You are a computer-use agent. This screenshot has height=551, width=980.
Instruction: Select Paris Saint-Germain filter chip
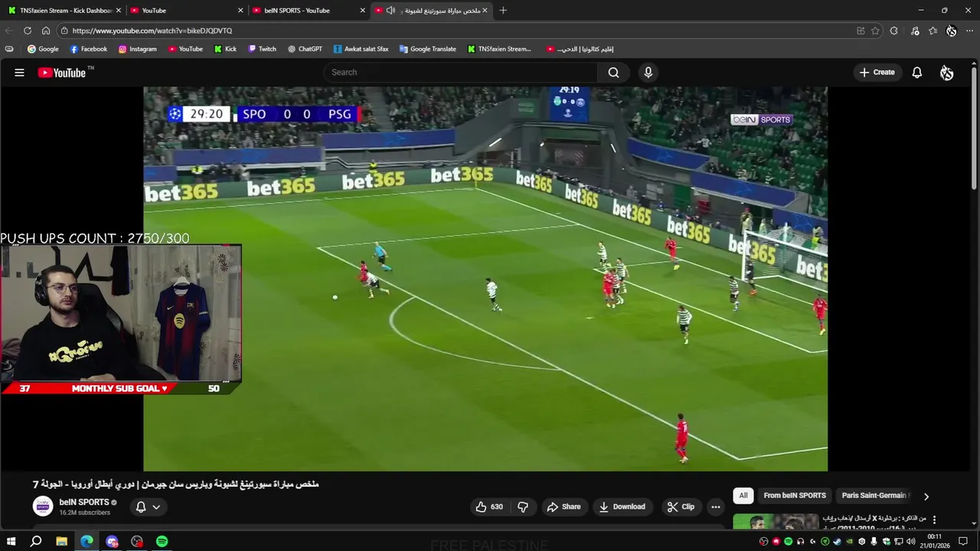pos(874,496)
